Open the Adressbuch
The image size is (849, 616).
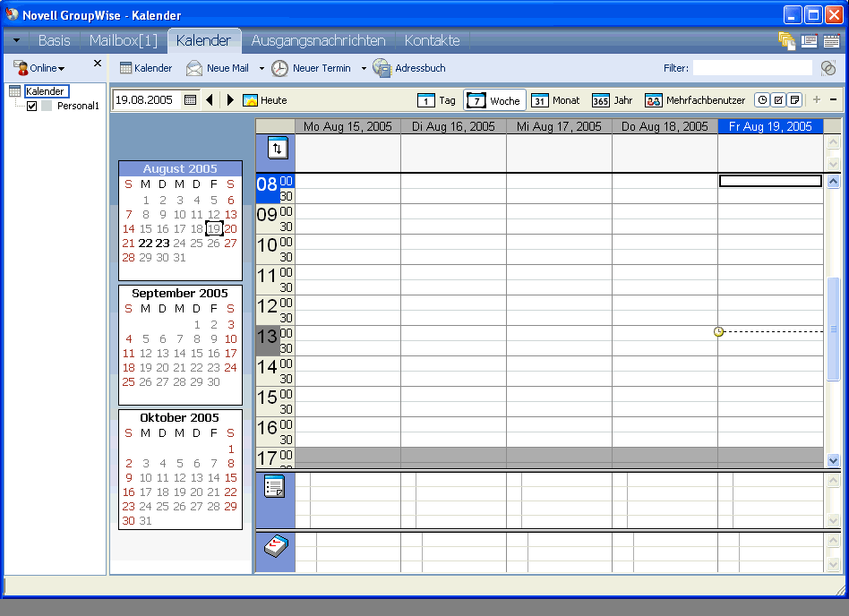point(409,67)
